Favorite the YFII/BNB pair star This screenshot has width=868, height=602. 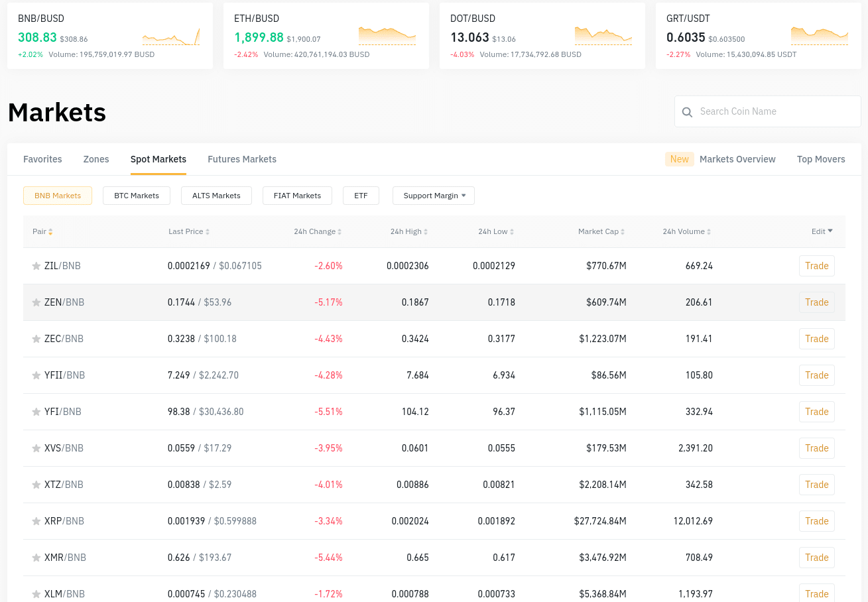pos(36,375)
